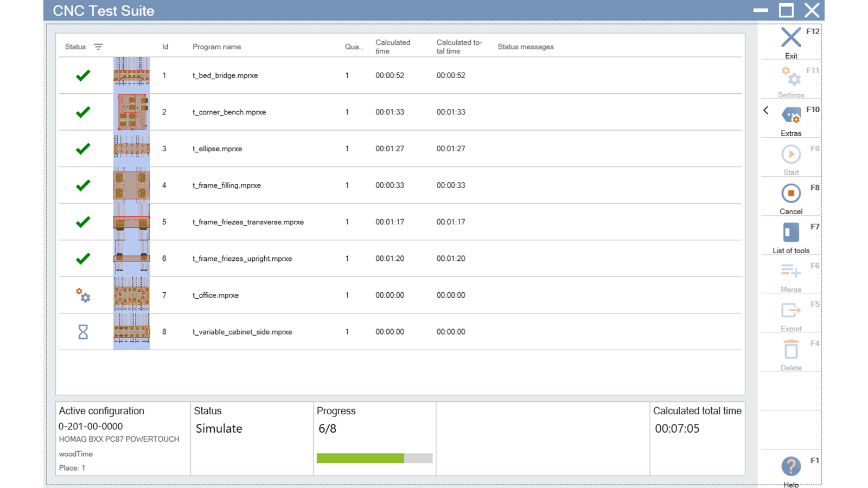Select the thumbnail preview of t_corner_bench.mprxe
Screen dimensions: 868x488
[131, 112]
